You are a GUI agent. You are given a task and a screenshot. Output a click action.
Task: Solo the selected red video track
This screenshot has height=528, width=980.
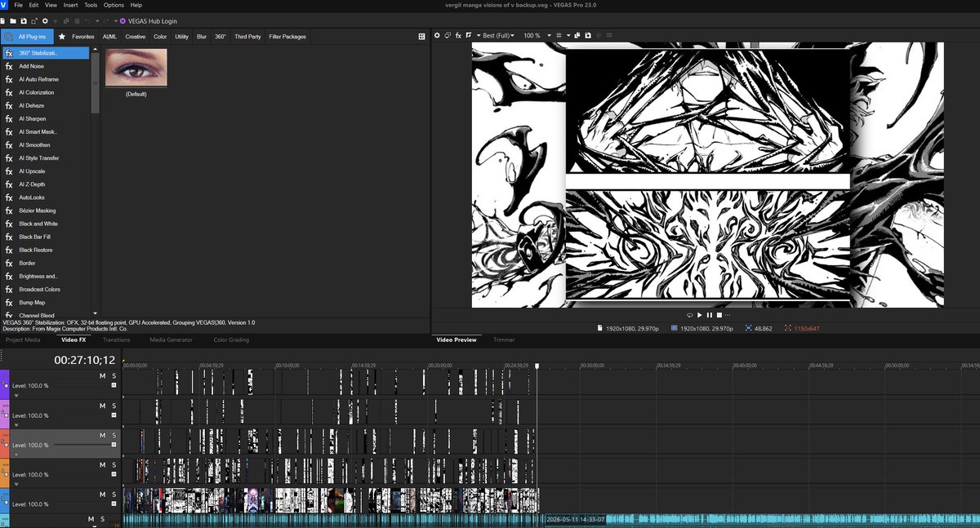point(114,435)
